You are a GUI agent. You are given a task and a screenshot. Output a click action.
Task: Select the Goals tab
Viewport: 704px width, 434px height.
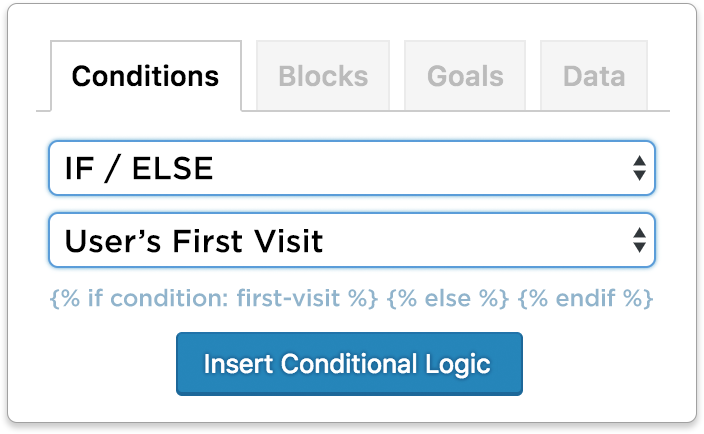(465, 75)
